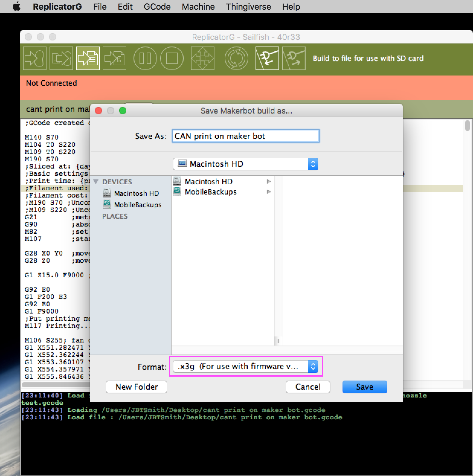Click the MobileBackups drive icon in sidebar
473x476 pixels.
[x=107, y=204]
